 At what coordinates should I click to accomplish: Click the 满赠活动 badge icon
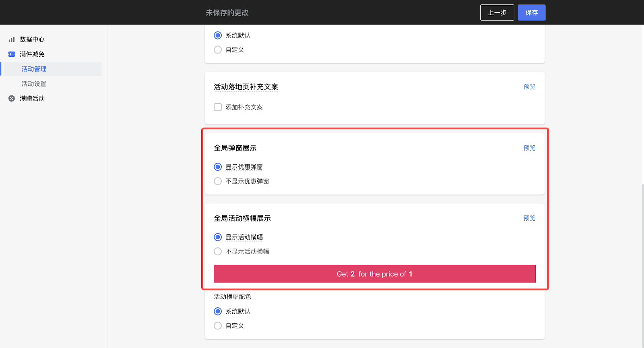12,99
